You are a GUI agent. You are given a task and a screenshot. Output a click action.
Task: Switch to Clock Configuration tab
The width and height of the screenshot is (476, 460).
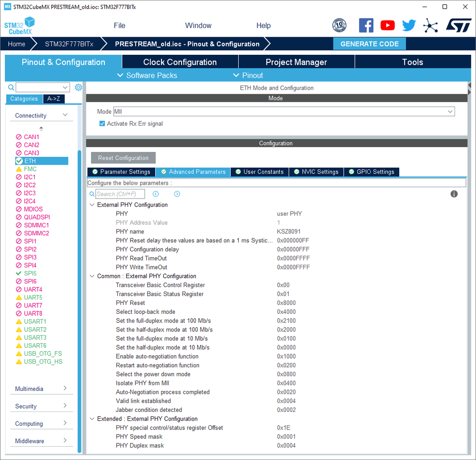point(180,62)
